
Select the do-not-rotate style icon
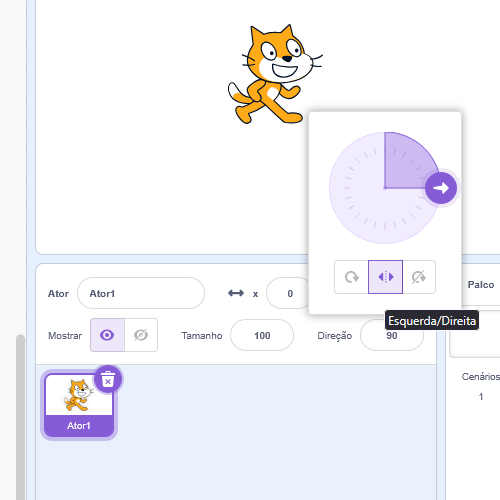pos(419,277)
